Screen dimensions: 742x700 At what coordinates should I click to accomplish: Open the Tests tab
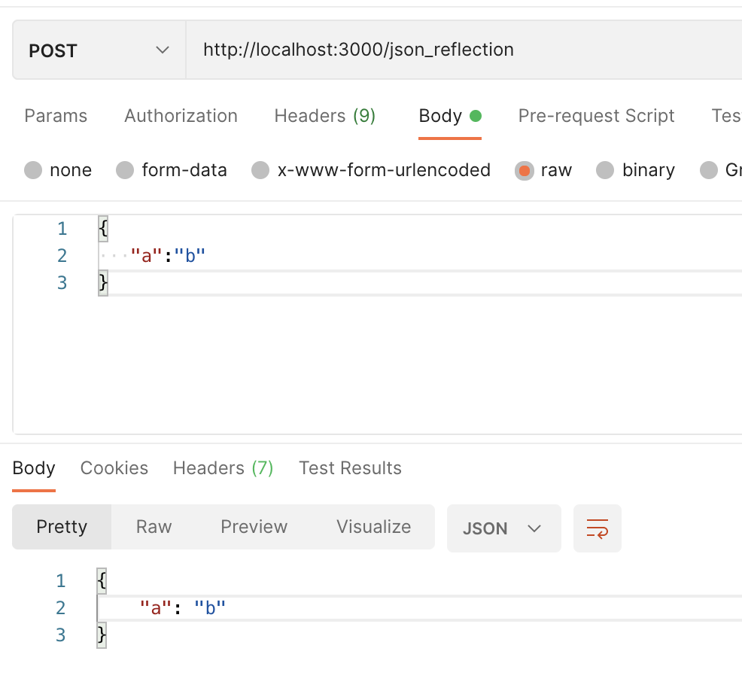coord(725,116)
